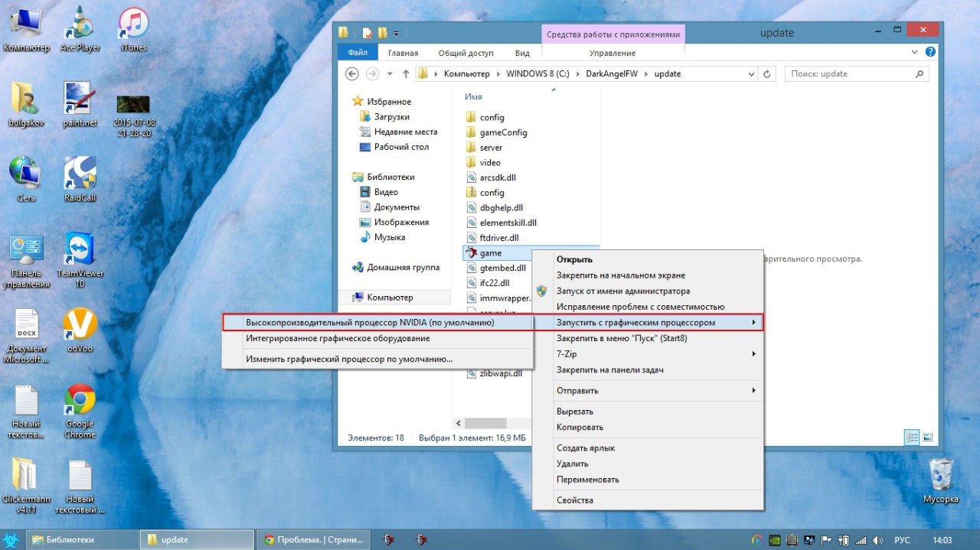
Task: Switch to Библиотеки taskbar window
Action: click(x=83, y=539)
